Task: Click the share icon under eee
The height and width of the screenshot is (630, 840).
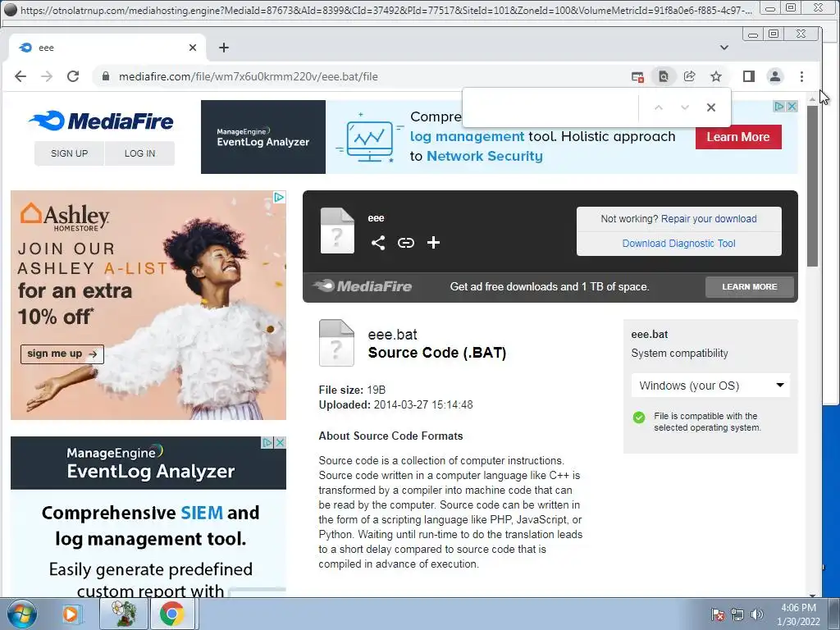Action: click(378, 243)
